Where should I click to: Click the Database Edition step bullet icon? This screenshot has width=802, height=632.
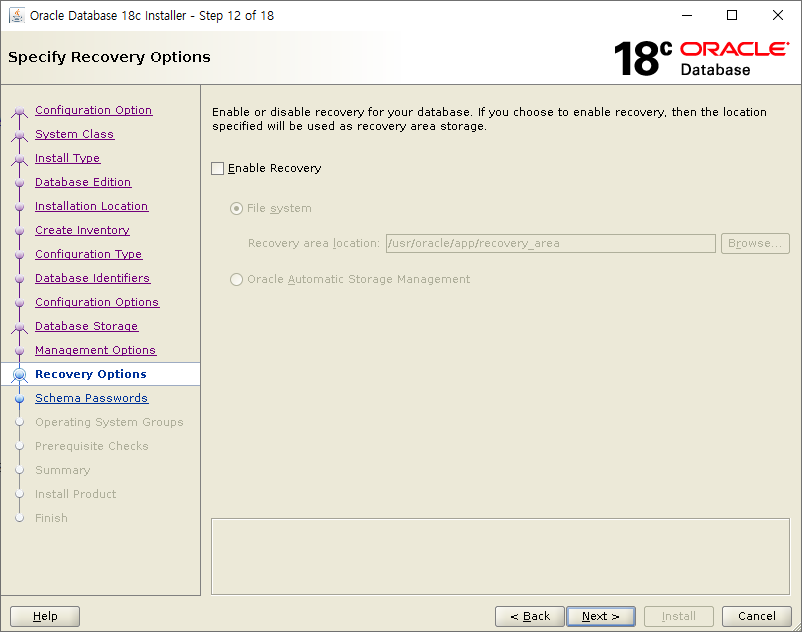[x=19, y=183]
